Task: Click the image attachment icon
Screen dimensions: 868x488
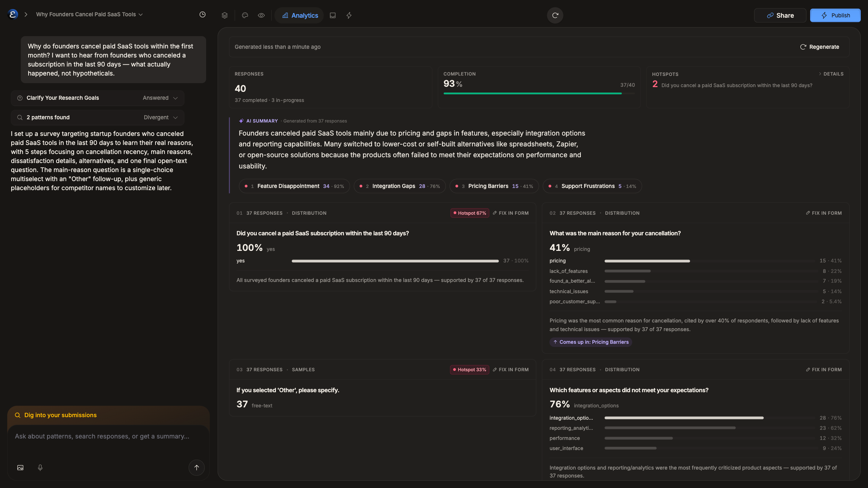Action: tap(20, 467)
